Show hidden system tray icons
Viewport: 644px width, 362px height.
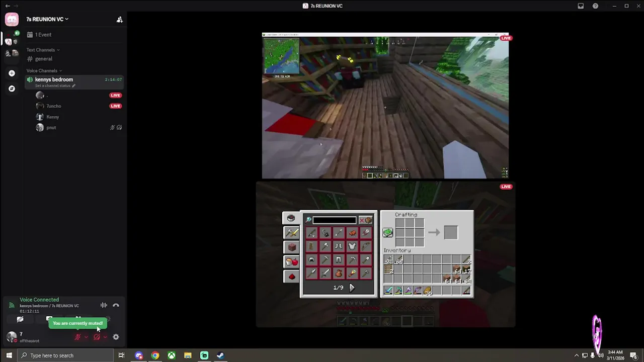tap(577, 355)
